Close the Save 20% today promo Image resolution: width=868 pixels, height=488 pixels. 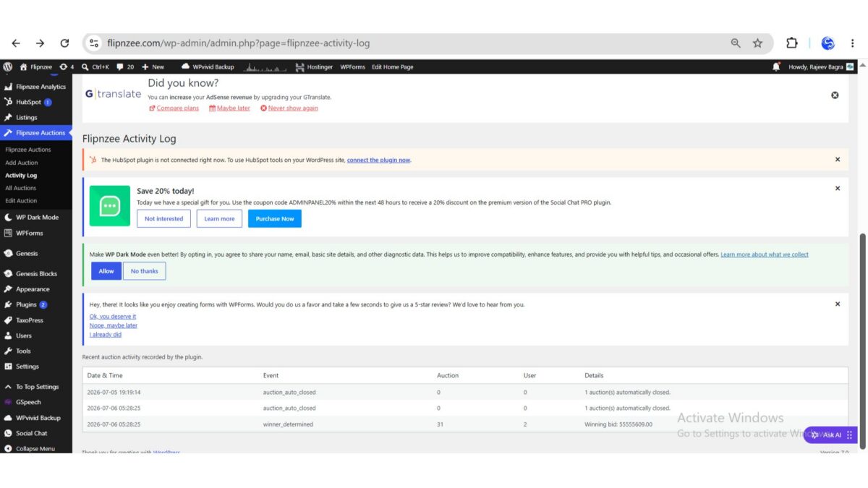pos(838,188)
